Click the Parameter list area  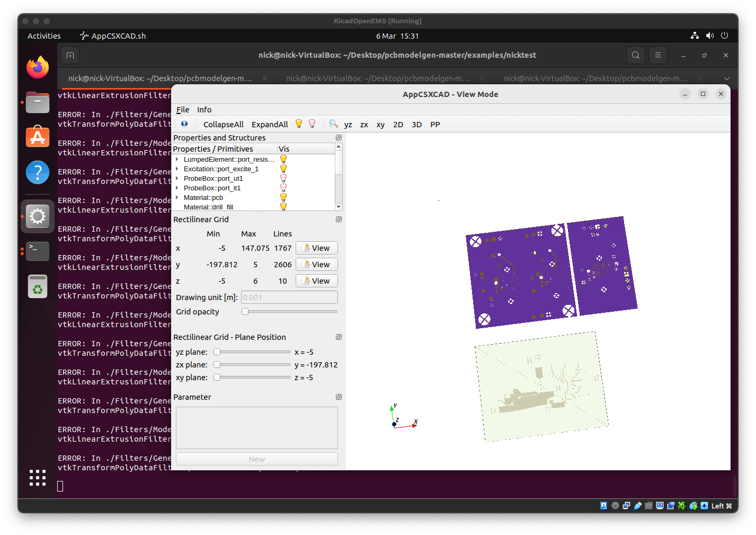pos(257,428)
